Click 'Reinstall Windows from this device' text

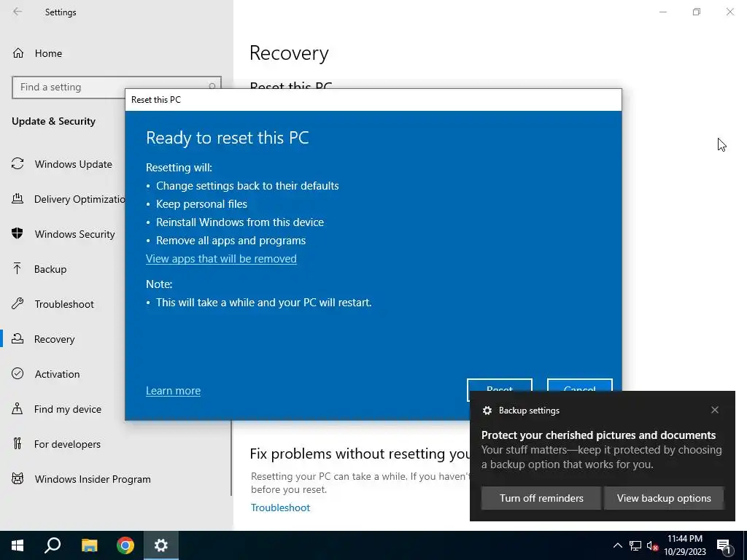(x=239, y=222)
